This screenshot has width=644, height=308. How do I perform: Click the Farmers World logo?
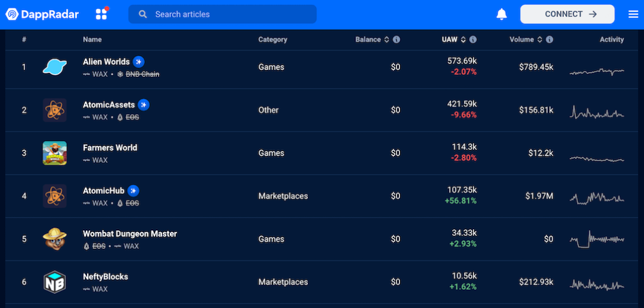pyautogui.click(x=55, y=153)
